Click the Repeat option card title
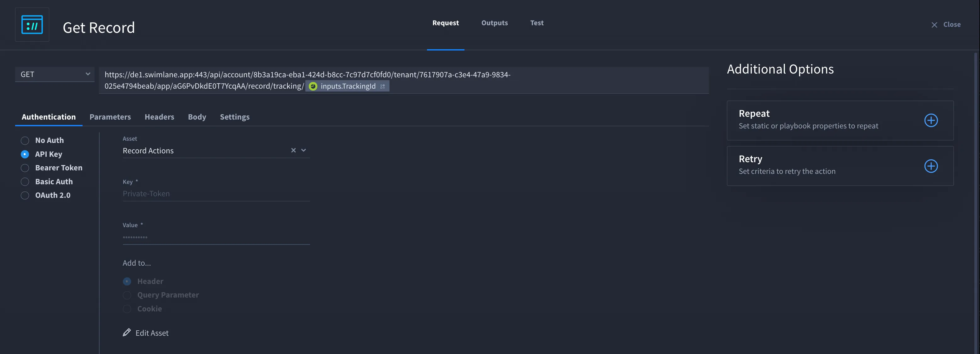 754,114
